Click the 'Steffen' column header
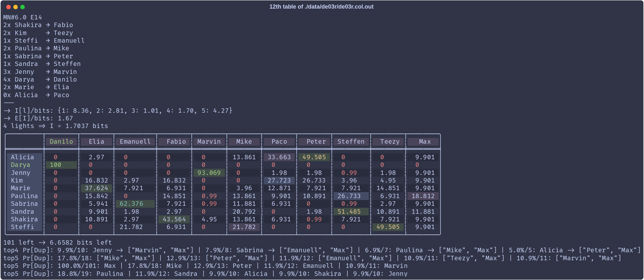Screen dimensions: 644x280 pos(351,142)
